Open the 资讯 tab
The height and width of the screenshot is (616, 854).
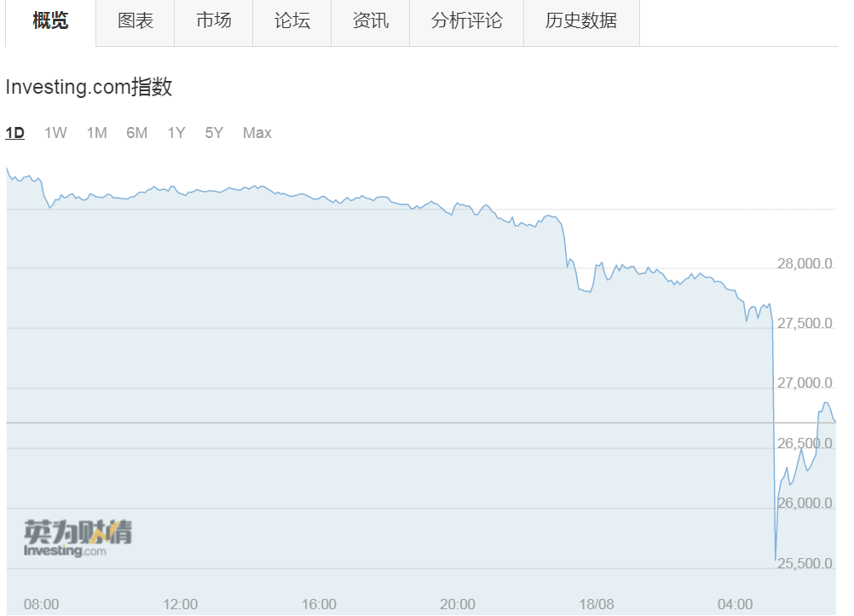click(371, 21)
